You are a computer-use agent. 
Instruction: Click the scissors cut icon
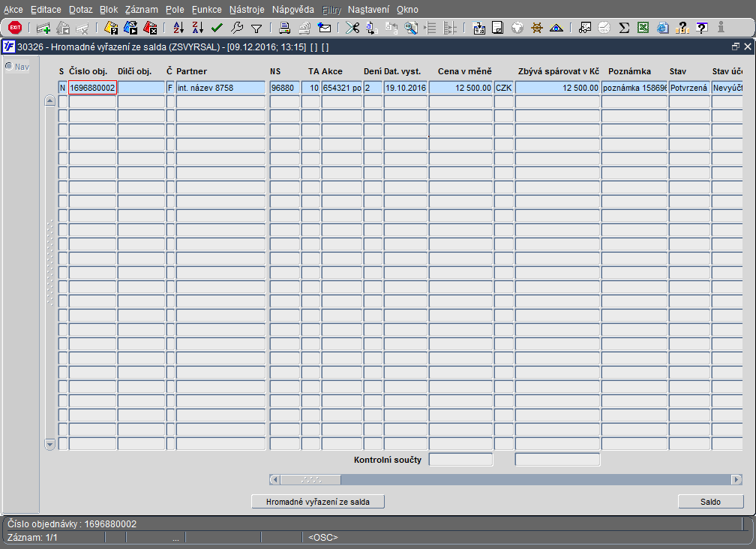352,28
